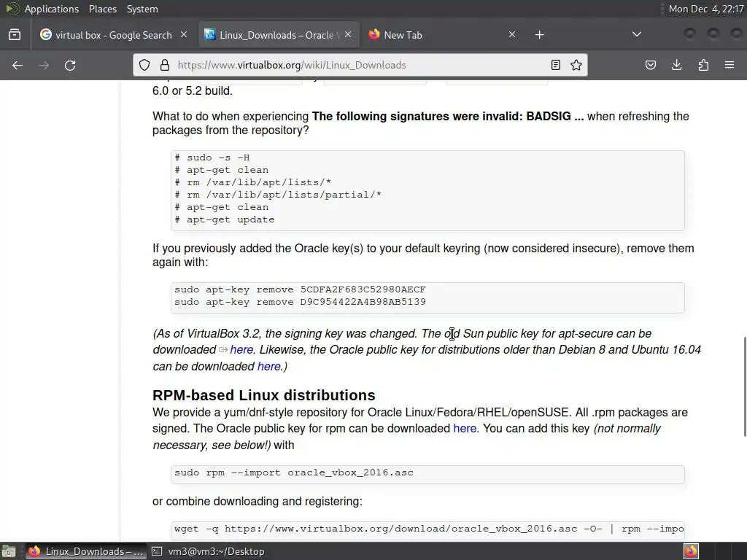Open the System menu
Image resolution: width=747 pixels, height=560 pixels.
pyautogui.click(x=142, y=9)
